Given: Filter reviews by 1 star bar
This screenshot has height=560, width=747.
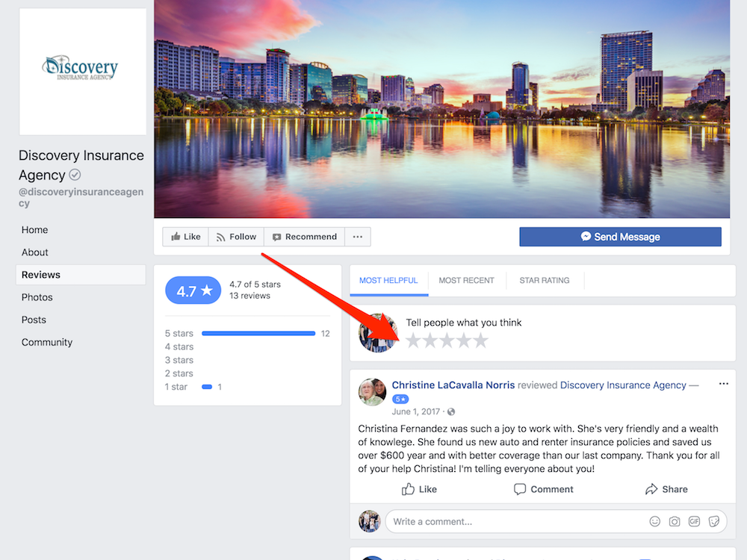Looking at the screenshot, I should (207, 387).
